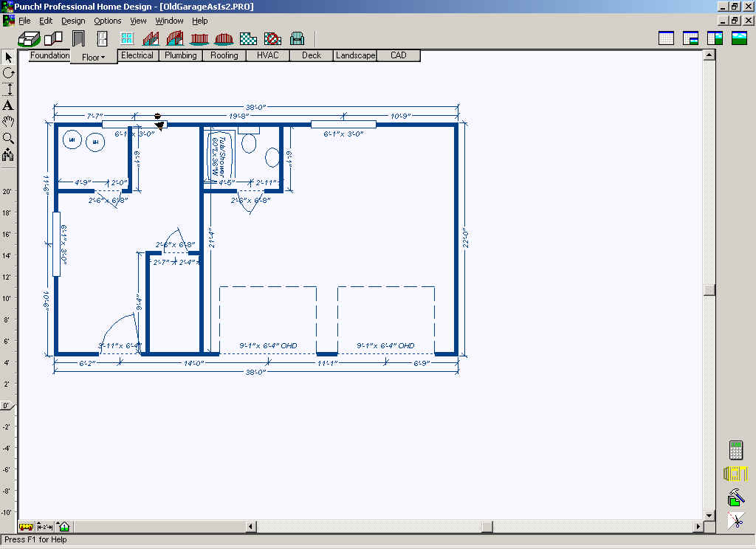Open the Options menu
756x549 pixels.
coord(108,21)
